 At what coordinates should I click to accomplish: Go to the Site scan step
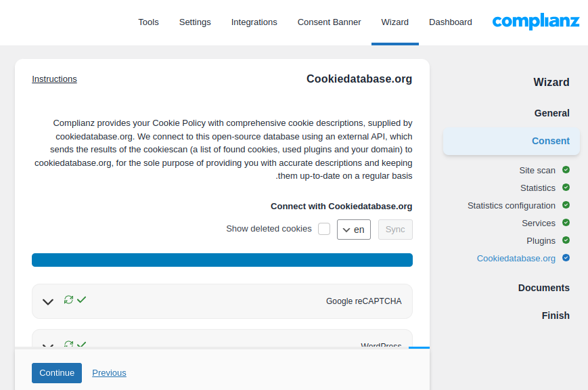[537, 171]
